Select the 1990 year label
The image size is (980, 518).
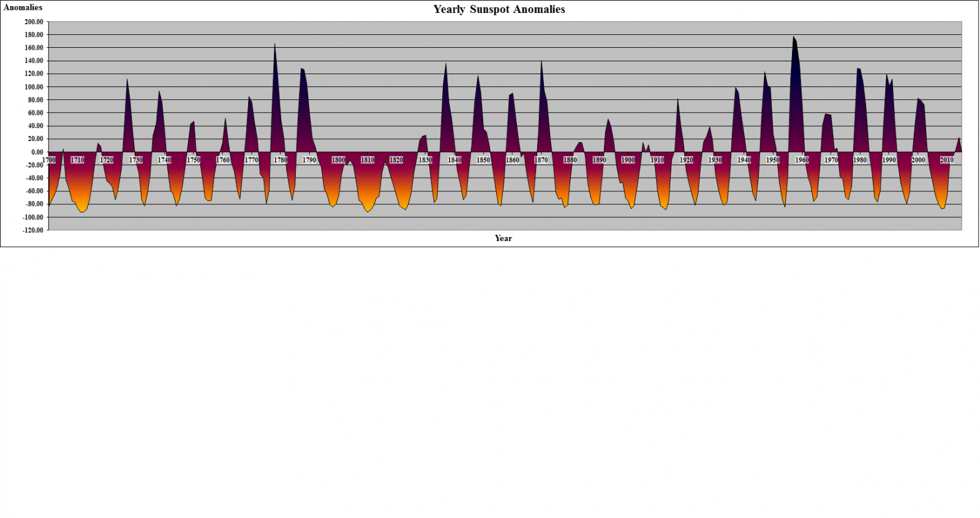[889, 160]
